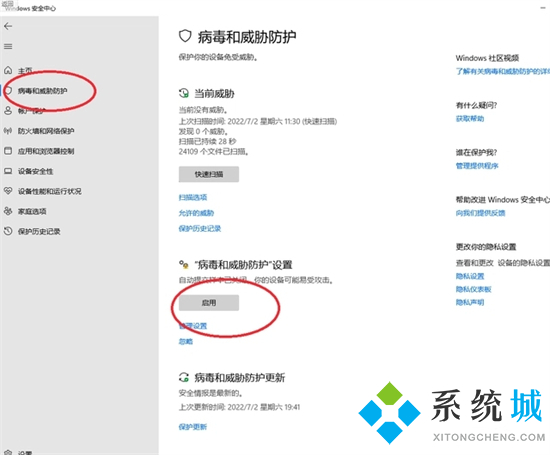Click the back arrow icon
Image resolution: width=550 pixels, height=455 pixels.
(8, 26)
